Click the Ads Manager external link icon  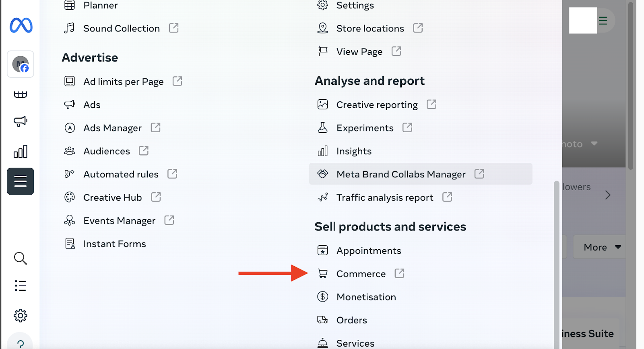156,128
